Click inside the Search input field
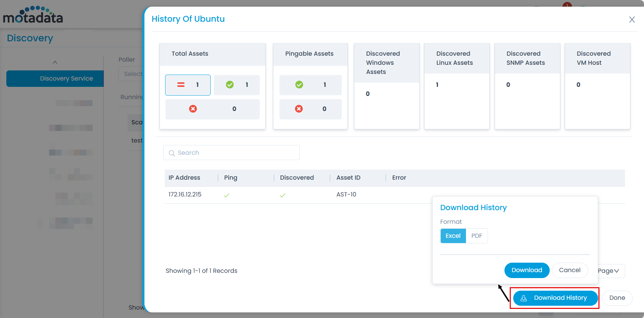 pyautogui.click(x=231, y=152)
